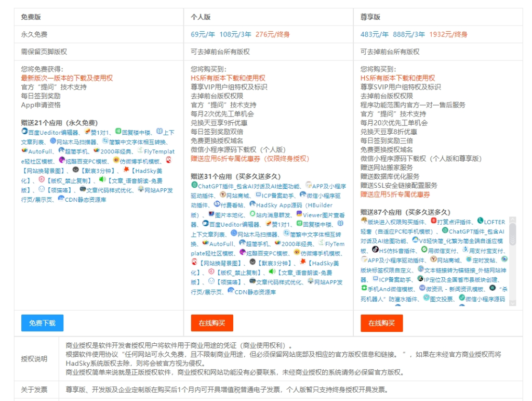Open the 2000年经典 link in 免费版 column
This screenshot has width=532, height=401.
point(116,151)
